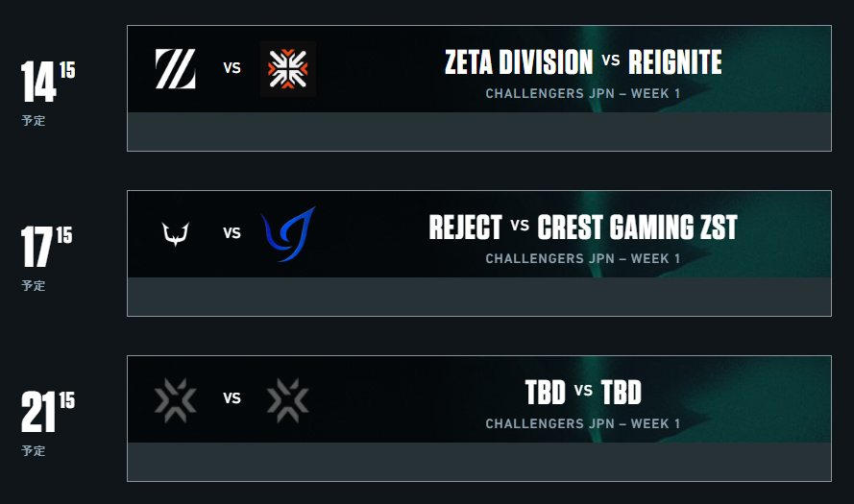Click the ZETA DIVISION team logo
Screen dimensions: 854x504
pyautogui.click(x=176, y=68)
